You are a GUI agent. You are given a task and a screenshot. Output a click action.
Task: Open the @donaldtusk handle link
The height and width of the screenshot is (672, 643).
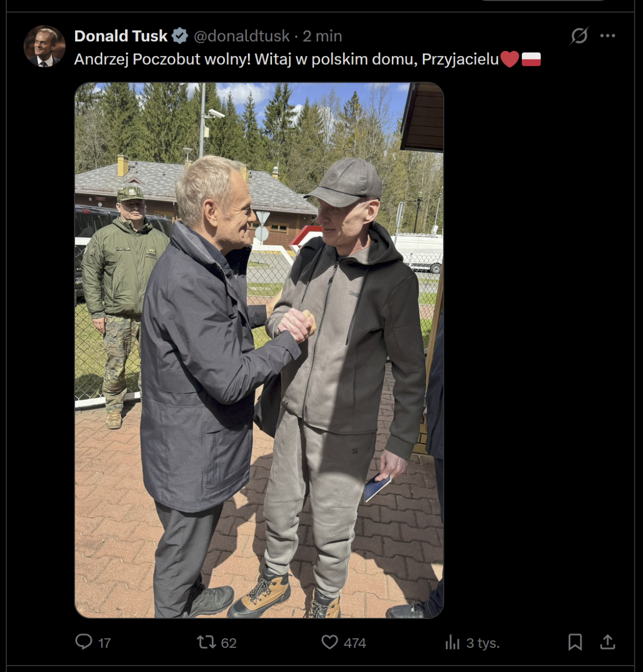(241, 36)
